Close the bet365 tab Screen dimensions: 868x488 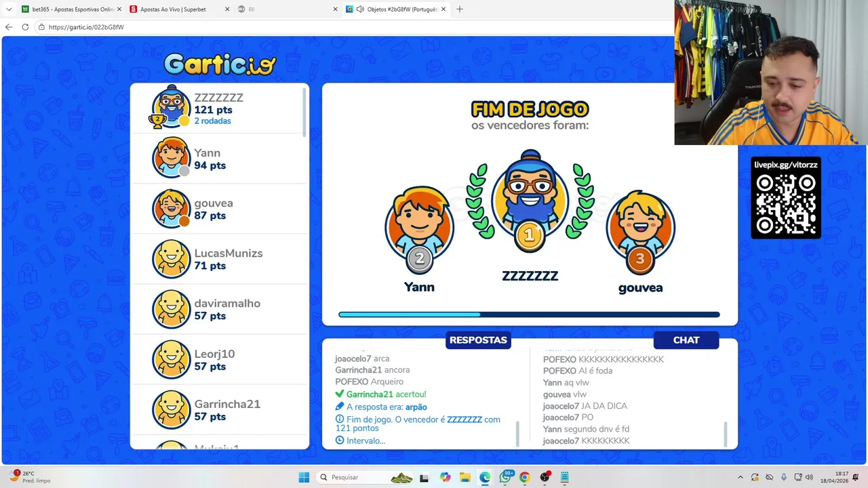(x=119, y=9)
